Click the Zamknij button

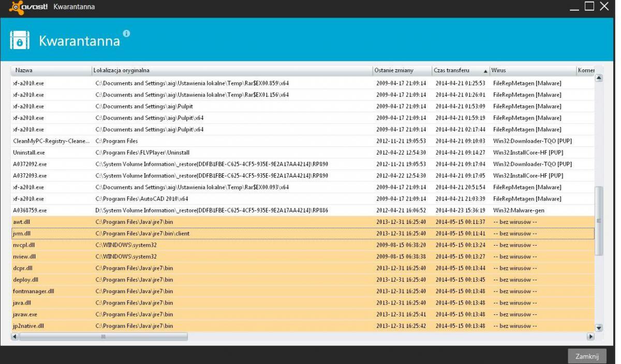[587, 356]
